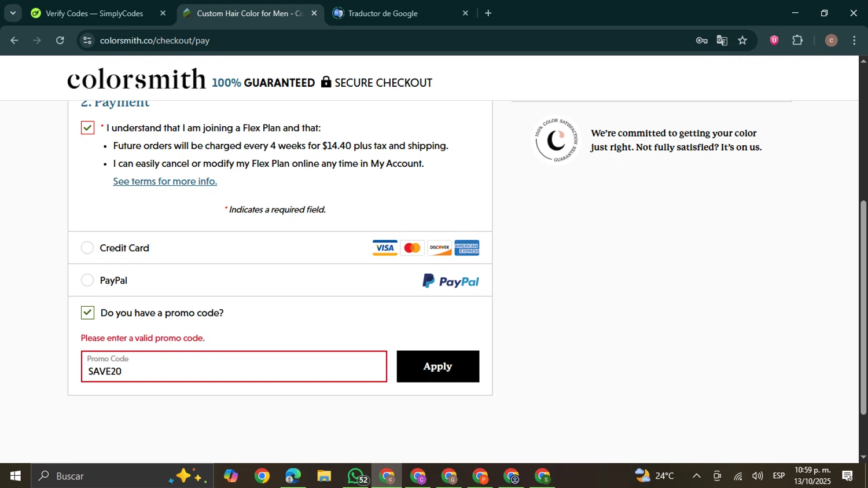
Task: Click the address bar URL
Action: 155,41
